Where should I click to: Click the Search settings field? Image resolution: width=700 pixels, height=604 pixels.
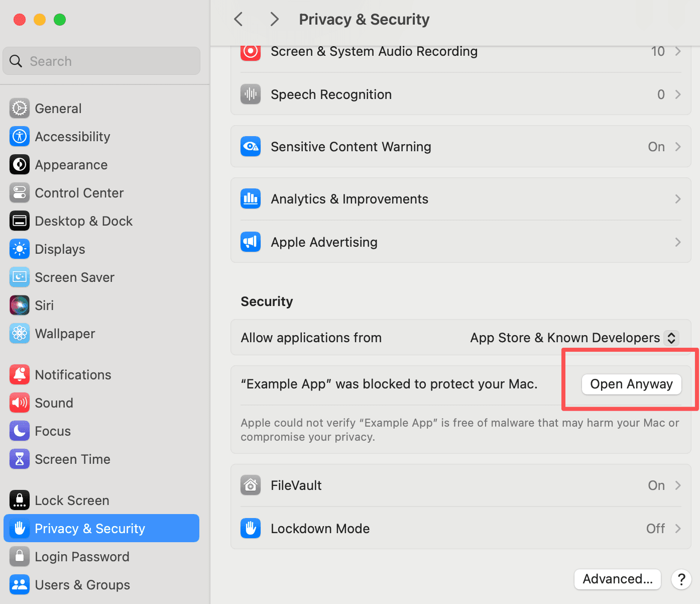point(101,61)
